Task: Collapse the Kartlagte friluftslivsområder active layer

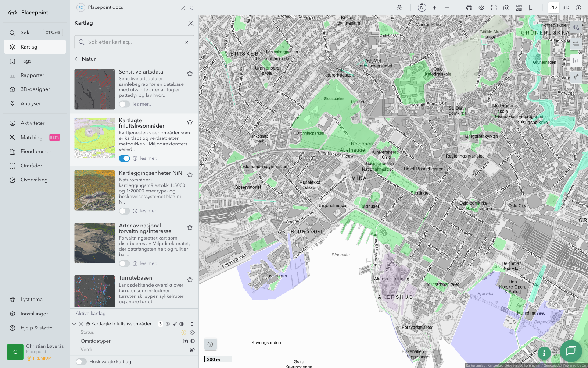Action: 74,324
